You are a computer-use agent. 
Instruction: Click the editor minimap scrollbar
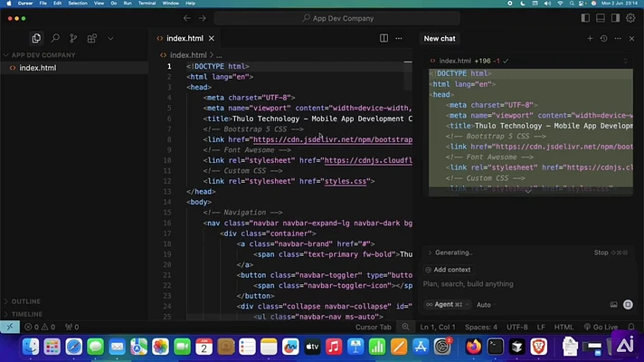(408, 75)
